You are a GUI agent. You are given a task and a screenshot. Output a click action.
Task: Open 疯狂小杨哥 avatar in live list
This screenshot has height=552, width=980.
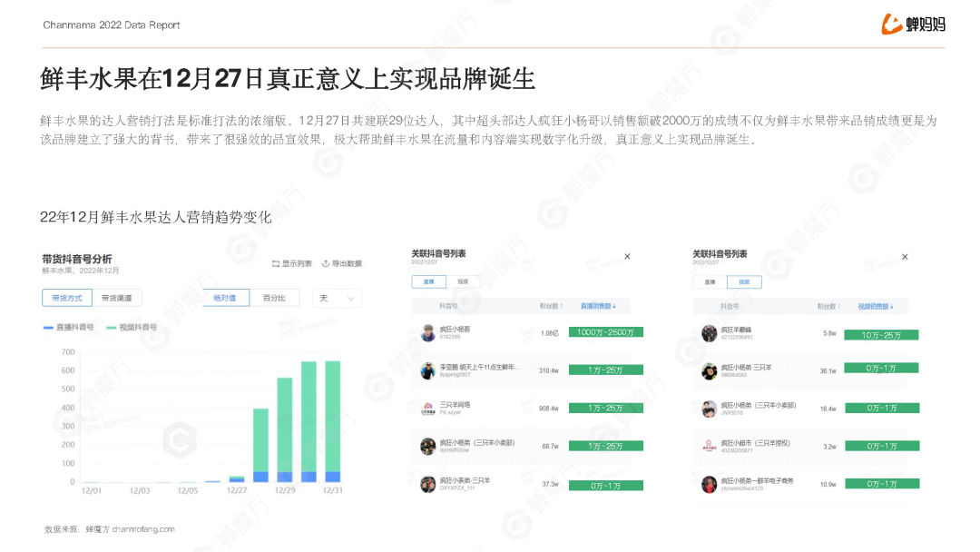[428, 332]
